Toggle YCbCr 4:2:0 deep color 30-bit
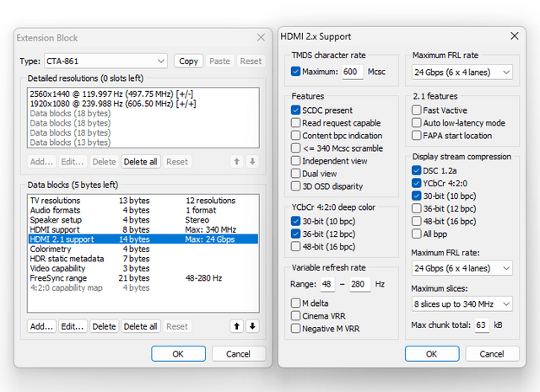The image size is (540, 392). coord(295,221)
